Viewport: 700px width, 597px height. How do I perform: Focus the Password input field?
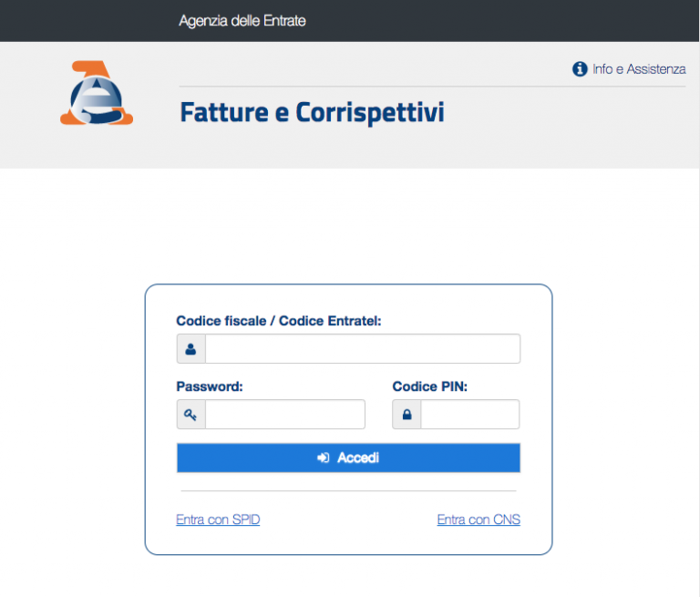284,415
